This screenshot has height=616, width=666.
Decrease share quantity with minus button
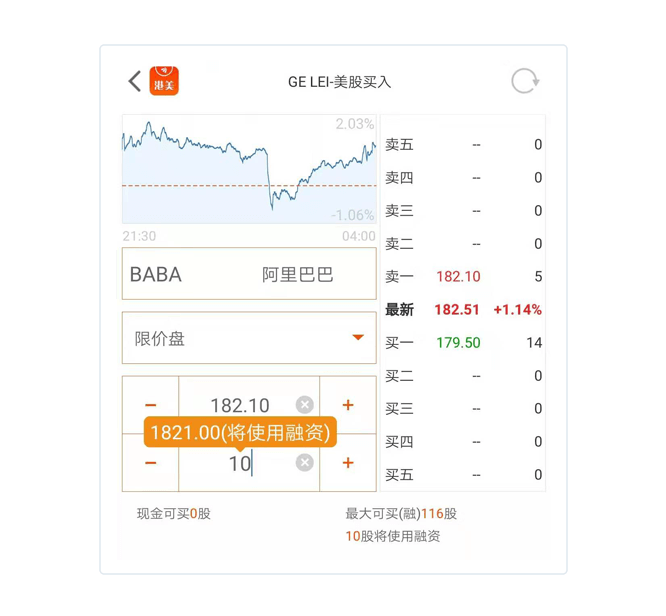pos(150,463)
